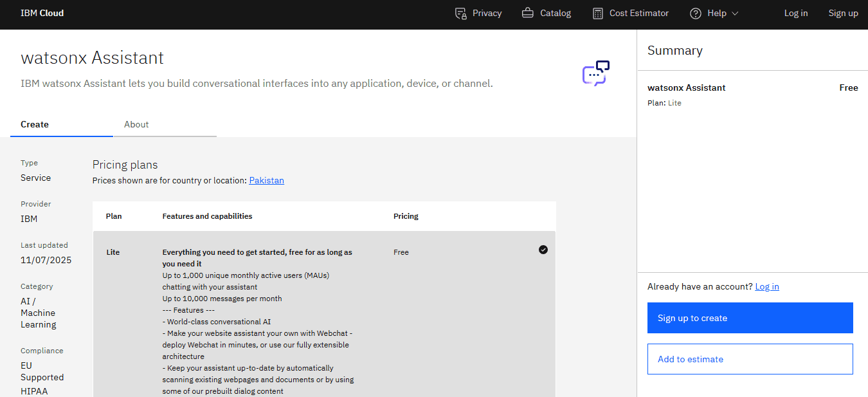The height and width of the screenshot is (397, 868).
Task: Click the Pricing plans heading
Action: coord(125,165)
